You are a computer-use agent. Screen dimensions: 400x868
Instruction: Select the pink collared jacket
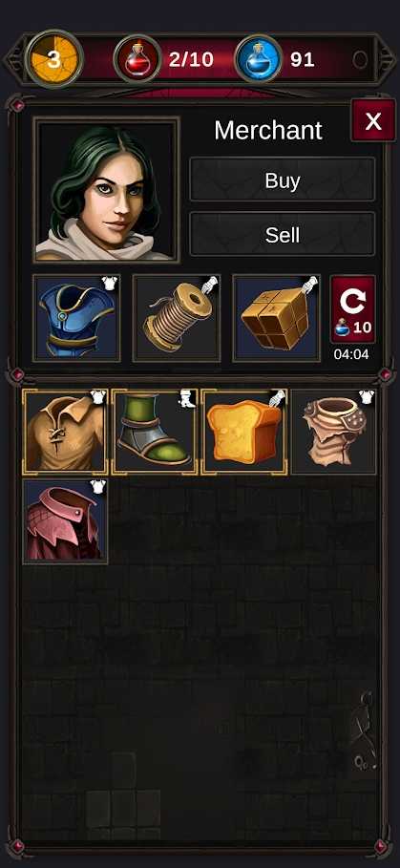point(65,521)
